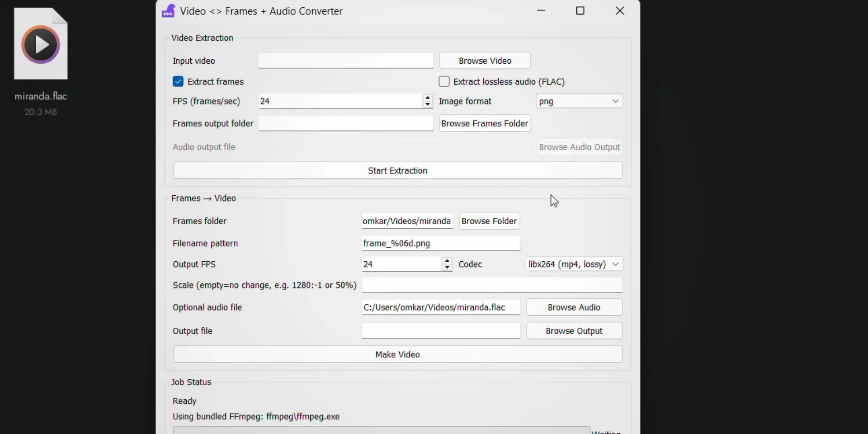Open the miranda.flac file icon on desktop
The width and height of the screenshot is (868, 434).
coord(41,44)
